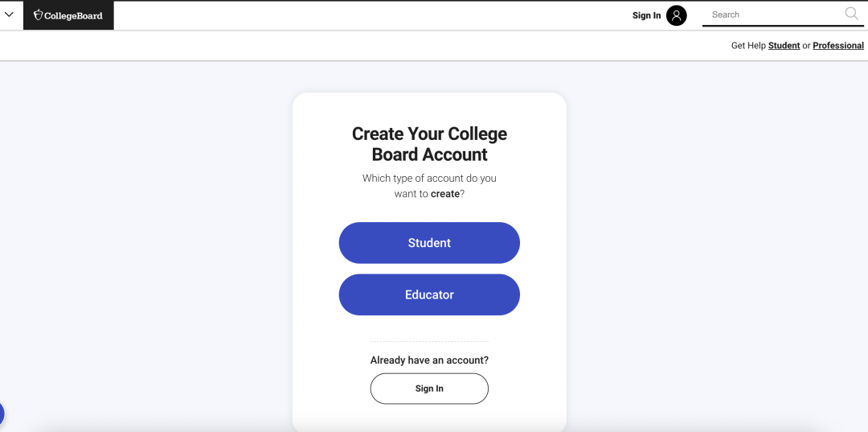Click the black top border bar of page
Image resolution: width=868 pixels, height=432 pixels.
(x=434, y=1)
